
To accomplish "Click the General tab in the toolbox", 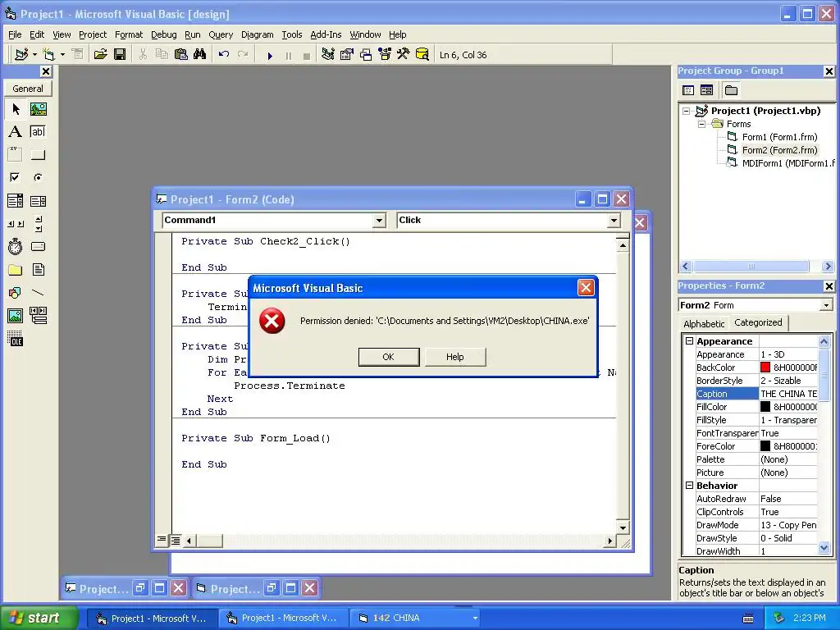I will point(28,89).
